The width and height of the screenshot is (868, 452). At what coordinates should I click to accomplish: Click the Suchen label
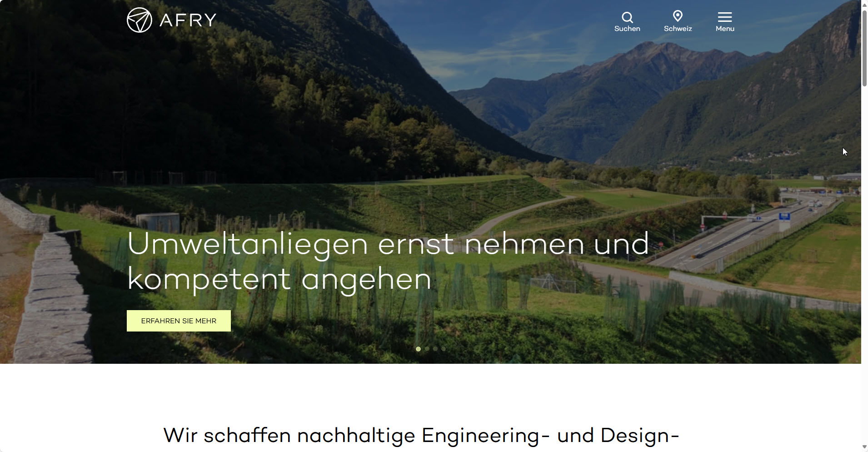[627, 29]
